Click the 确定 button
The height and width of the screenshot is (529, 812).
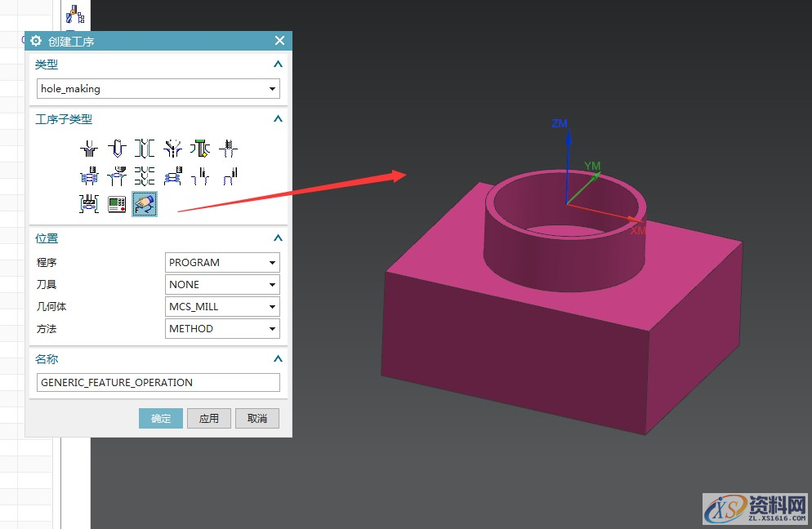click(161, 418)
